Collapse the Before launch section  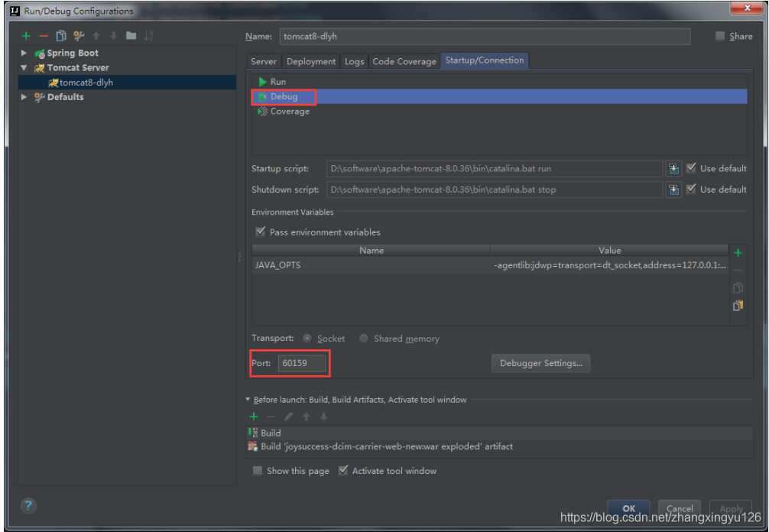[248, 399]
